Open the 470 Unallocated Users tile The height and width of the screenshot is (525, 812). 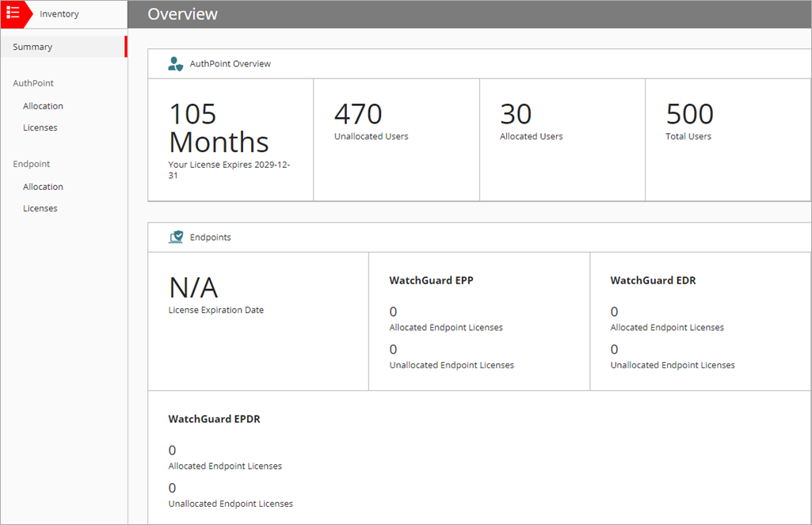click(396, 139)
